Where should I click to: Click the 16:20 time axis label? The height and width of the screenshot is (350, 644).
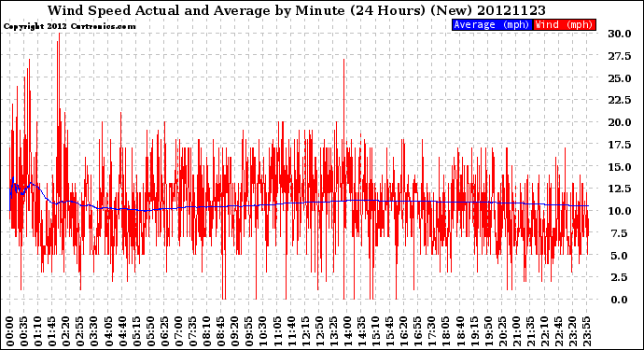click(x=404, y=331)
